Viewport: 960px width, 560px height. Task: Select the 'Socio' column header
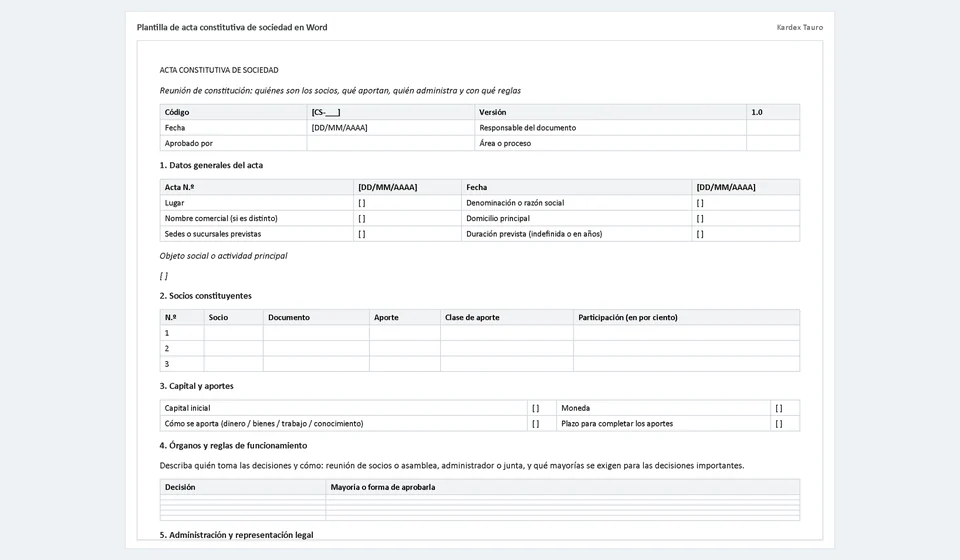[x=233, y=317]
